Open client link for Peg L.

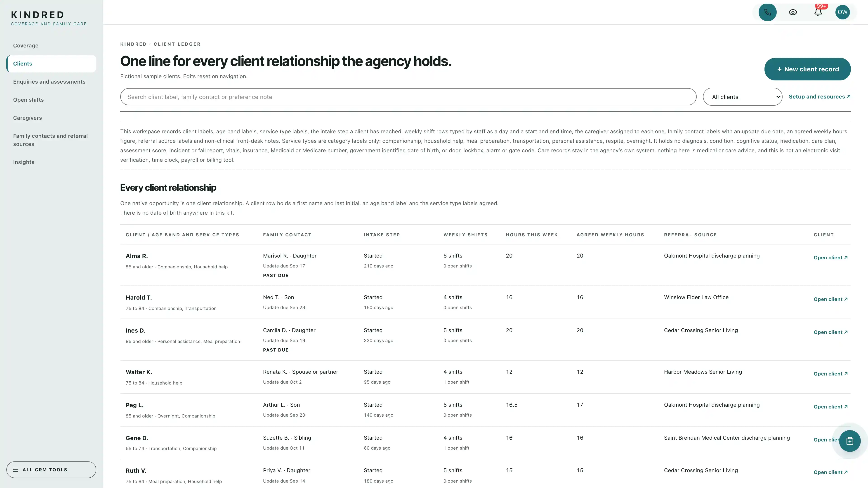830,407
